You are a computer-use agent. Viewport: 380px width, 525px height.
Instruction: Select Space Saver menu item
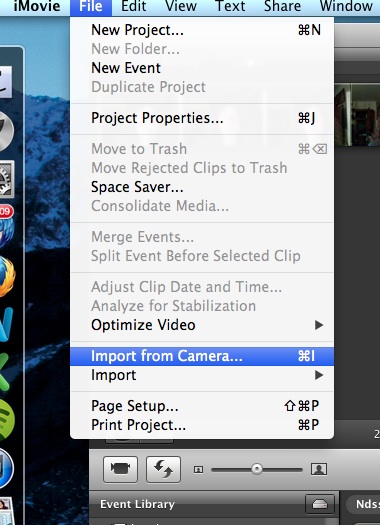click(202, 187)
